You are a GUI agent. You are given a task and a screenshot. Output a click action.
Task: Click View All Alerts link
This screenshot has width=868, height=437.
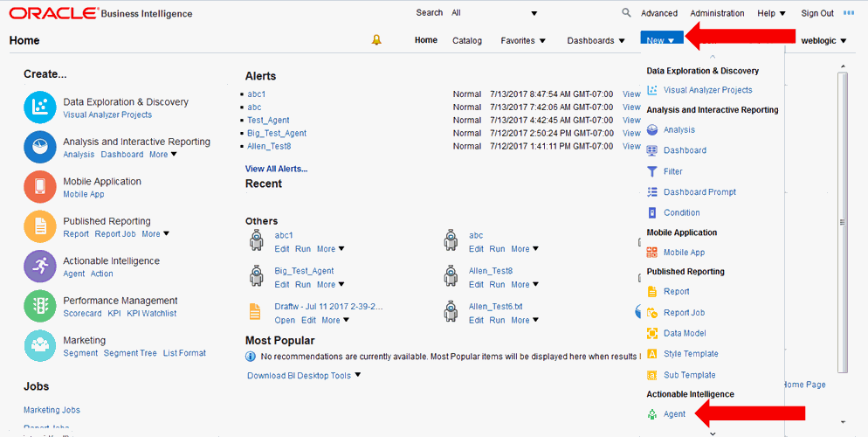276,169
